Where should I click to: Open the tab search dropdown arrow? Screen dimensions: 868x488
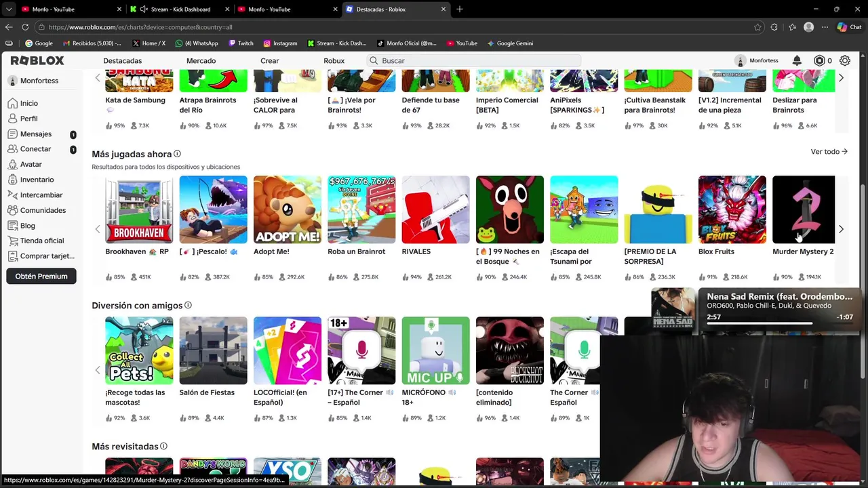[x=9, y=9]
